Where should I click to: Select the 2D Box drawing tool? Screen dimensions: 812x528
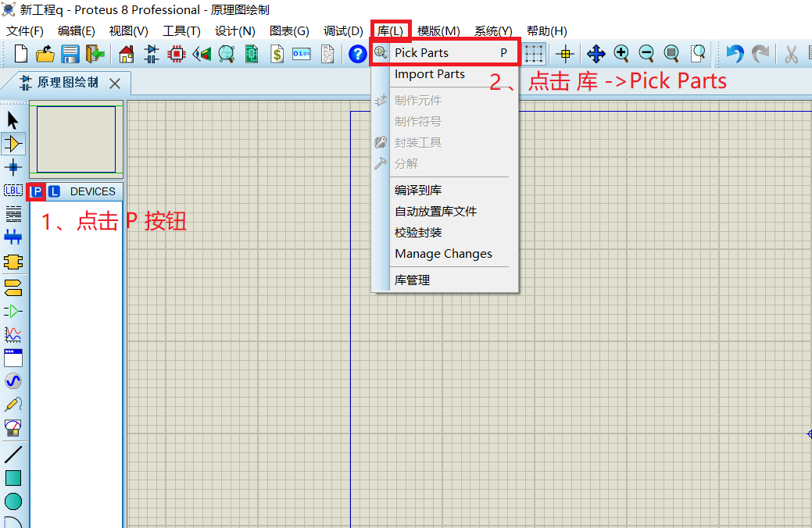click(13, 478)
